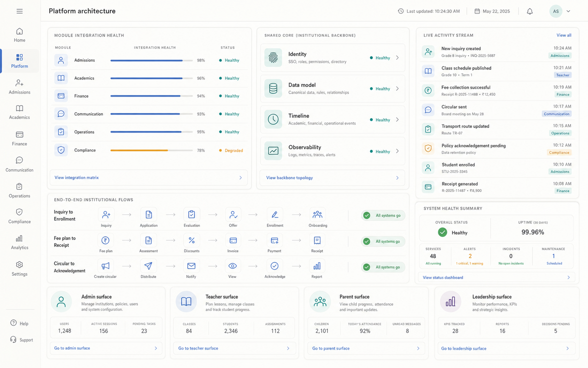Click the Evaluation step icon
Screen dimensions: 588x368
(192, 215)
